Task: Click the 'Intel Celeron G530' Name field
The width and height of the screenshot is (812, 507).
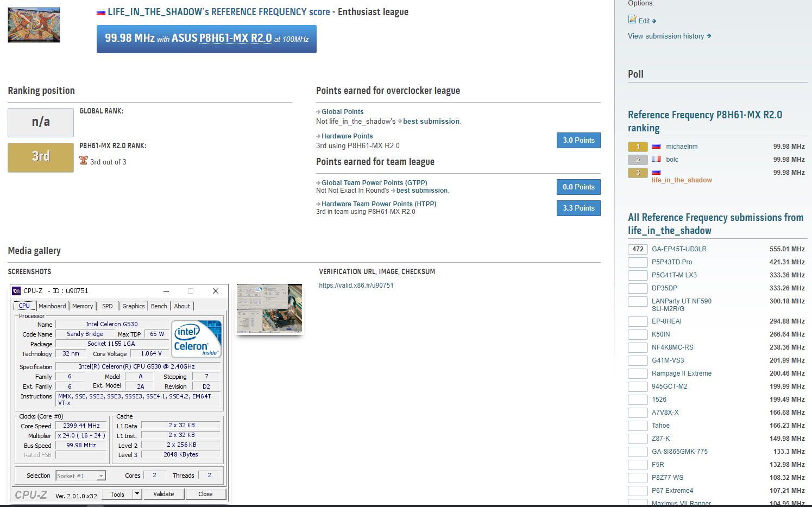Action: (x=112, y=324)
